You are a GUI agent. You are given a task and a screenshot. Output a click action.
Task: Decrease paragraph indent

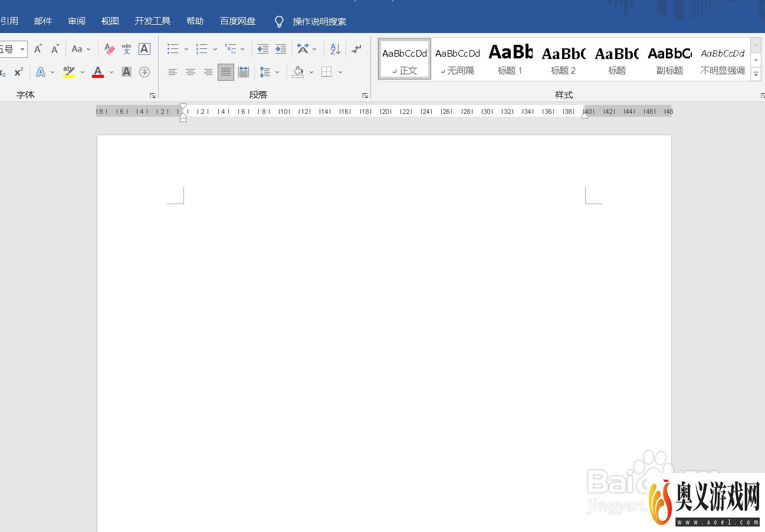(263, 49)
